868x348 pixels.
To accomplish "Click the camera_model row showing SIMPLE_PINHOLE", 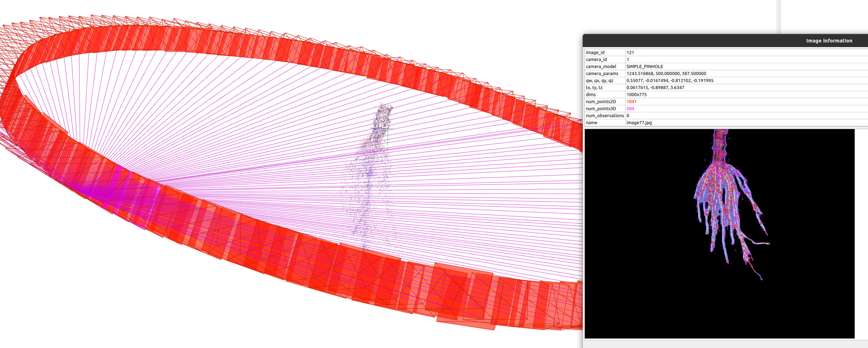I will 644,66.
